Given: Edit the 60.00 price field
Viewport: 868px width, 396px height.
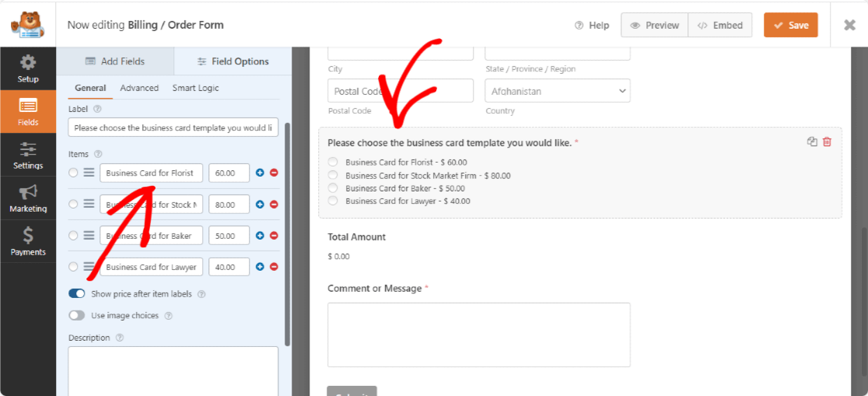Looking at the screenshot, I should (x=229, y=173).
